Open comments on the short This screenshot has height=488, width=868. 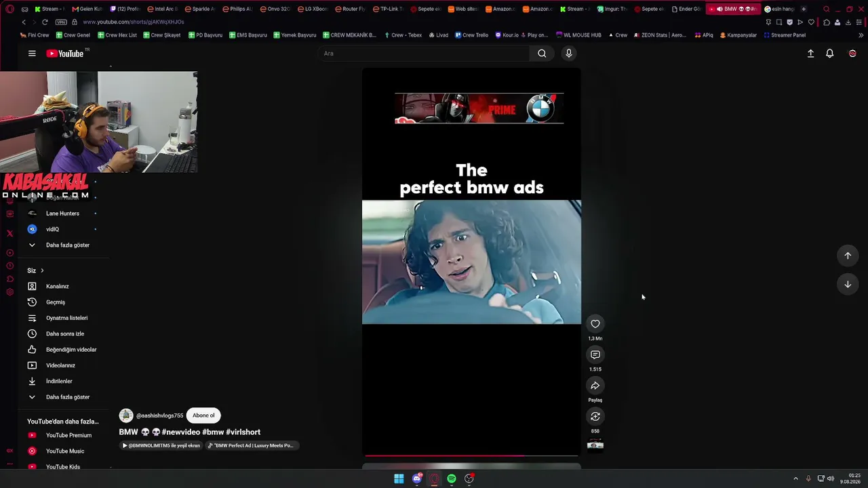pyautogui.click(x=595, y=354)
